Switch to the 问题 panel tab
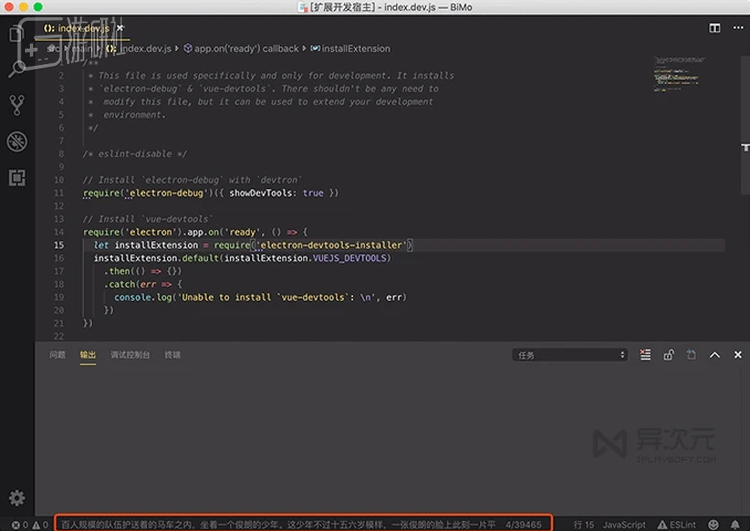 [57, 355]
